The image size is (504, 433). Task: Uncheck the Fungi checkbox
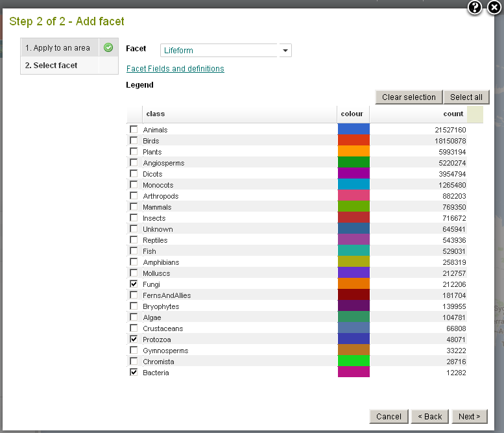[x=134, y=284]
